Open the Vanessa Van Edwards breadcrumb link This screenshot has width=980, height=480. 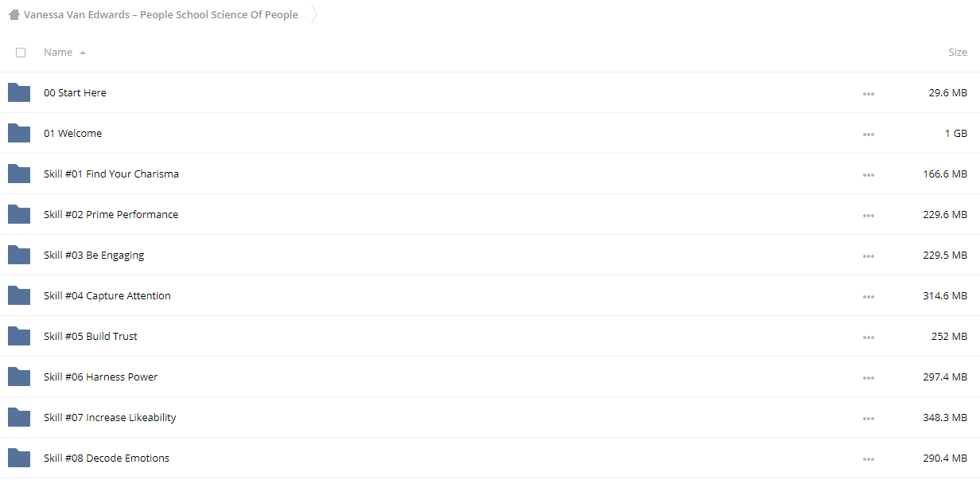[161, 14]
